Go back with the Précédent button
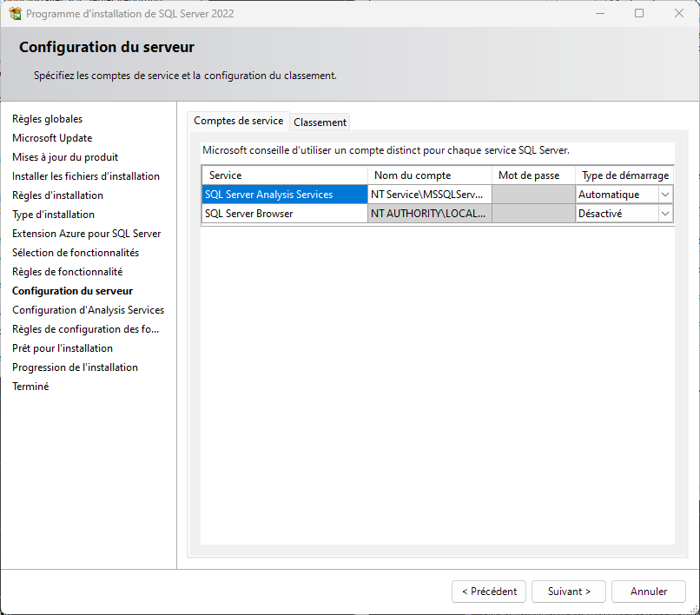Screen dimensions: 700x615 [489, 592]
